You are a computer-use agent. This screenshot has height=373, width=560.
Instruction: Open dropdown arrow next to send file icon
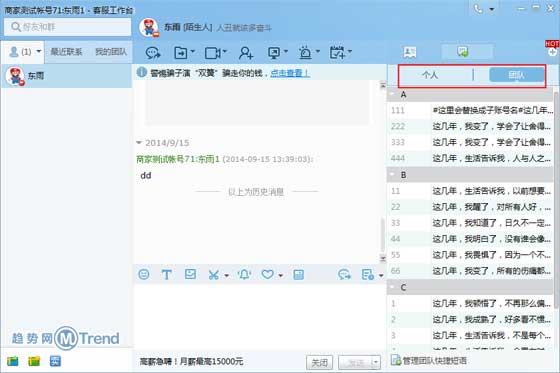coord(192,51)
